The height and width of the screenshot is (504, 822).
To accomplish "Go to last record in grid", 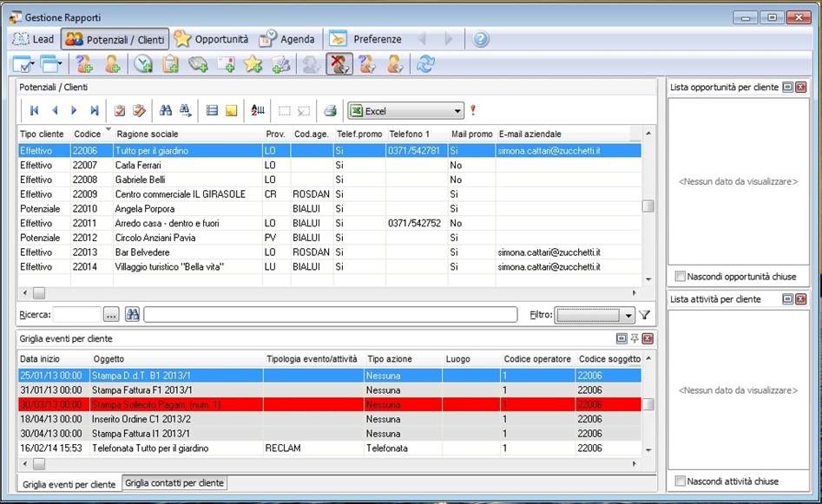I will click(x=95, y=110).
